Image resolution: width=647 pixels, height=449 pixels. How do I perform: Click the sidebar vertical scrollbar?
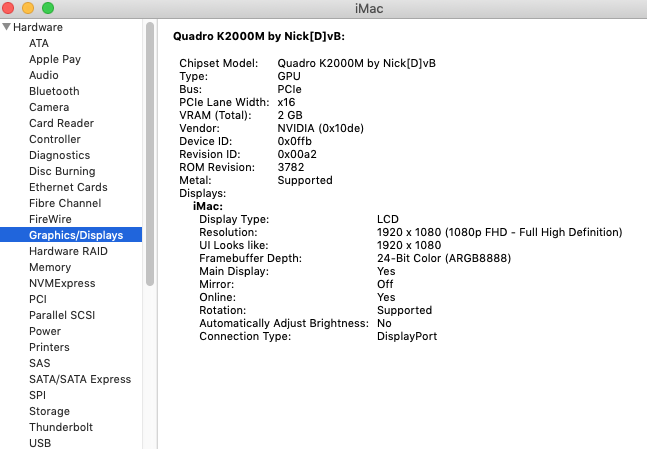[x=150, y=154]
